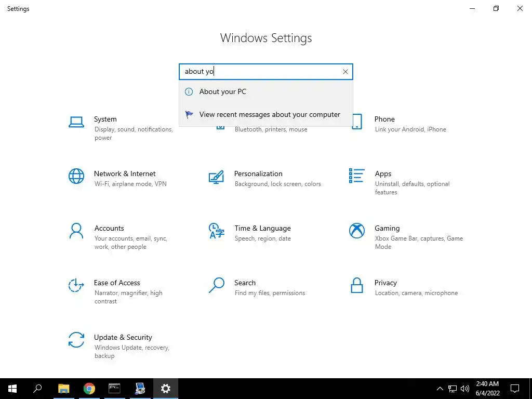Image resolution: width=532 pixels, height=399 pixels.
Task: Open Command Prompt taskbar icon
Action: coord(114,389)
